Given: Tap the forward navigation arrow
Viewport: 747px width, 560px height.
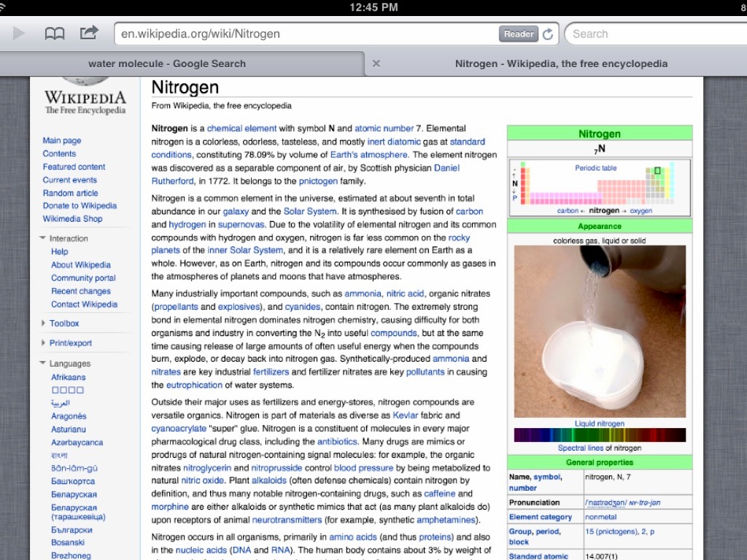Looking at the screenshot, I should point(18,34).
